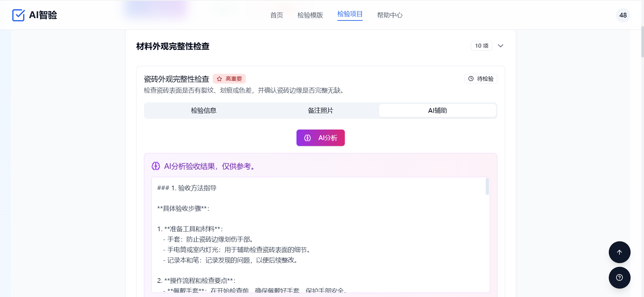Click the scroll-to-top arrow button
The image size is (644, 297).
(x=620, y=252)
